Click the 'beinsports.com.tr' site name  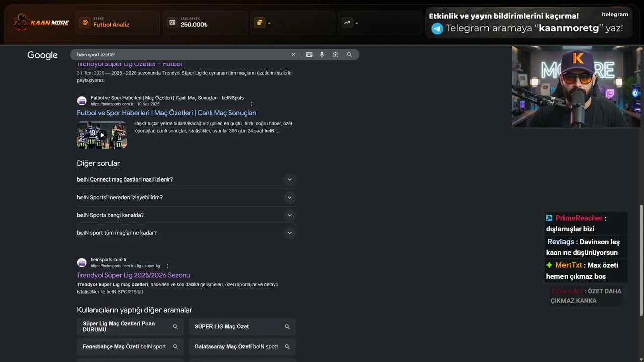109,260
